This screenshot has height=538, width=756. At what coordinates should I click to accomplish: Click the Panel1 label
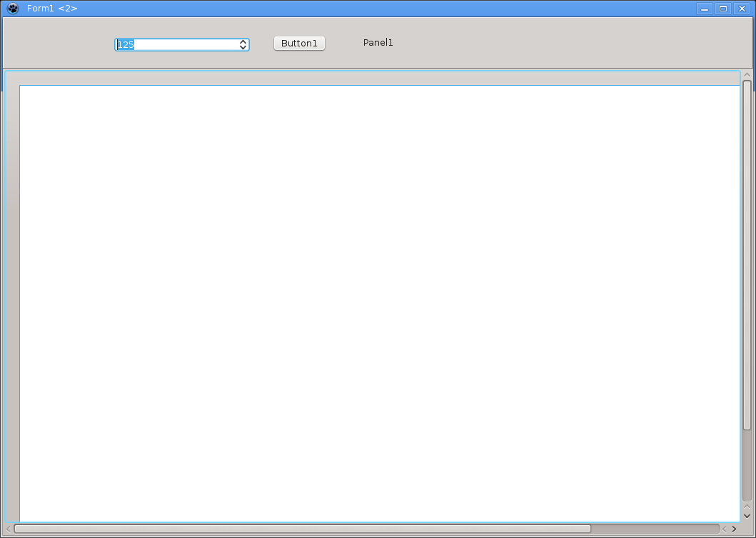[x=378, y=43]
